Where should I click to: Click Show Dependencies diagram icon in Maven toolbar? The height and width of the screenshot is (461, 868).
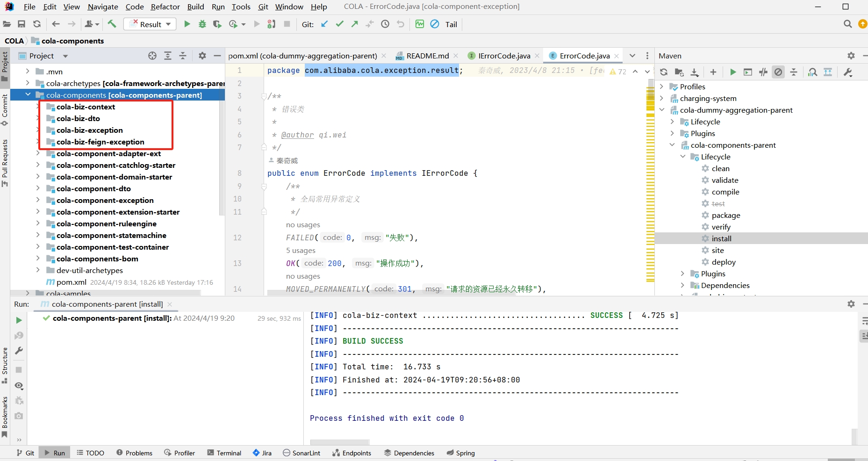click(828, 72)
